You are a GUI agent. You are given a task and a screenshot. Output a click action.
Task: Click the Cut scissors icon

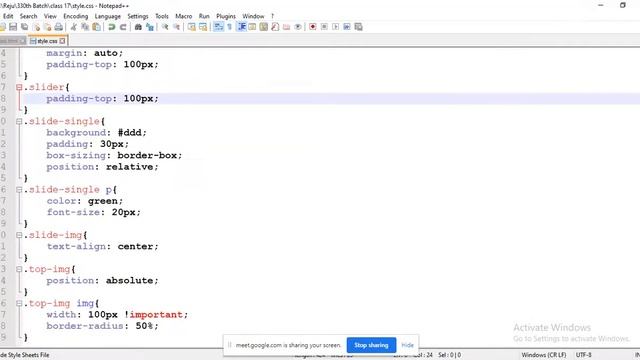(x=73, y=27)
